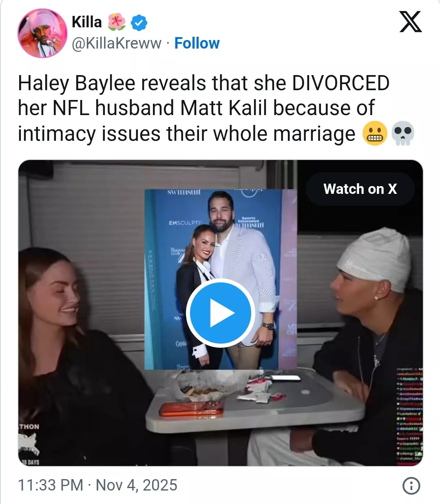The height and width of the screenshot is (504, 440).
Task: Click the tweet text about Haley Baylee
Action: [204, 109]
